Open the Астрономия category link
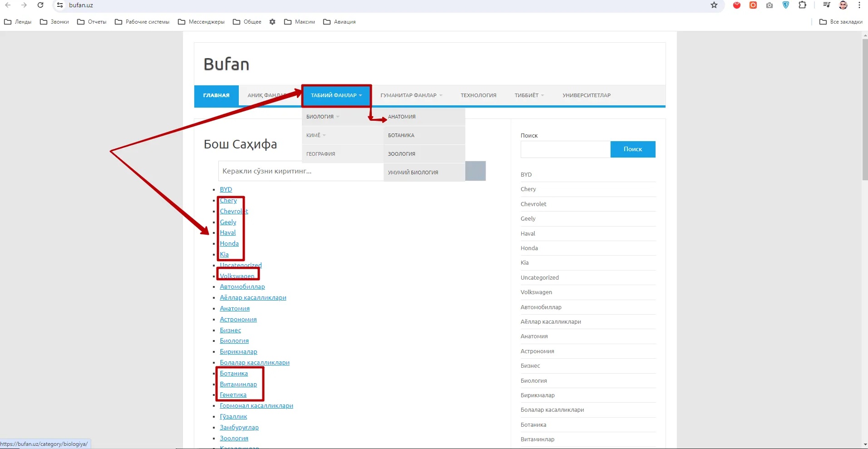The width and height of the screenshot is (868, 449). 238,320
